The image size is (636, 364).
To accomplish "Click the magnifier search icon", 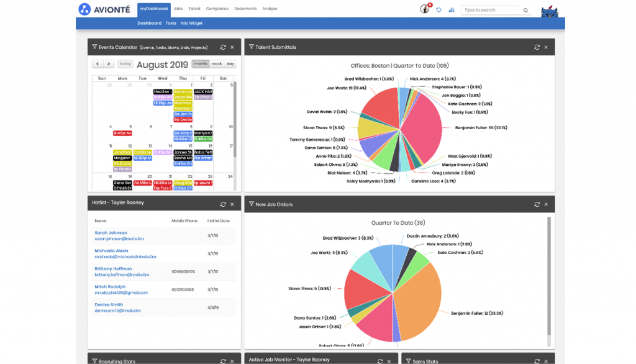I will pyautogui.click(x=525, y=10).
